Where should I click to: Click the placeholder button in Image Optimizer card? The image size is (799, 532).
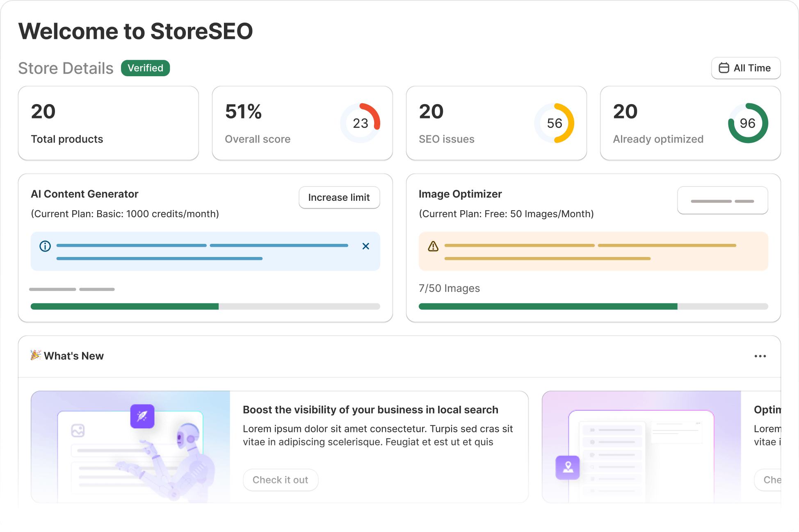722,200
